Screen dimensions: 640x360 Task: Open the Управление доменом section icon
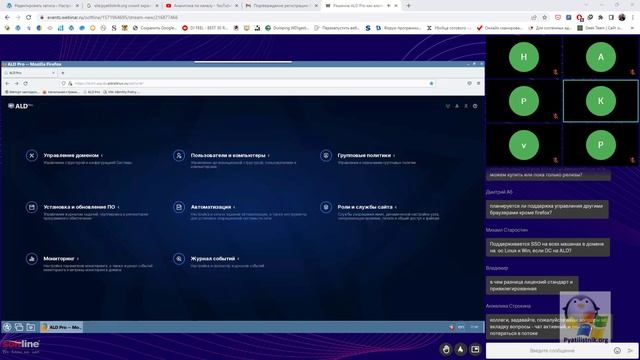32,156
